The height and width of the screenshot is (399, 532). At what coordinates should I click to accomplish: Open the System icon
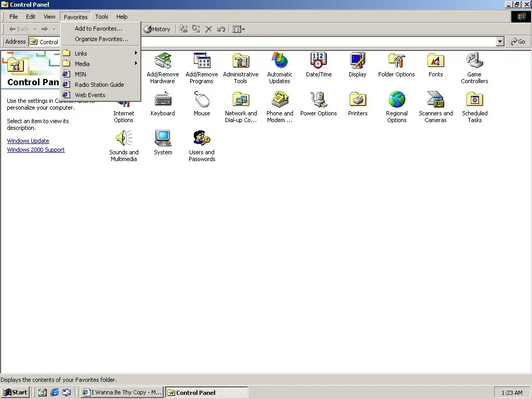tap(163, 143)
